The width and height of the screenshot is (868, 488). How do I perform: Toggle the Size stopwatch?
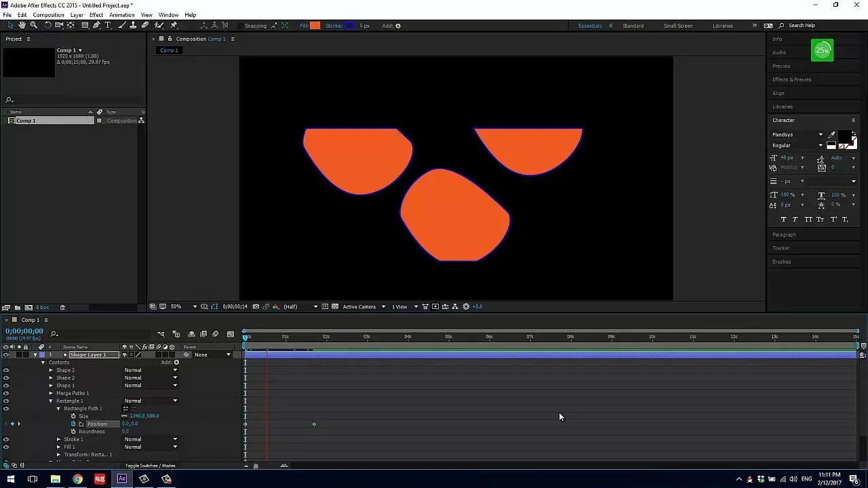[73, 416]
